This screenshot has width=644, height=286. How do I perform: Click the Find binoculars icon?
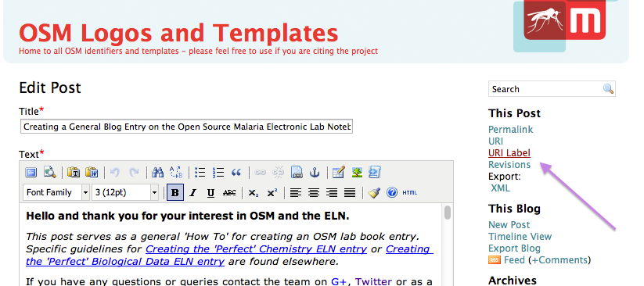[157, 173]
